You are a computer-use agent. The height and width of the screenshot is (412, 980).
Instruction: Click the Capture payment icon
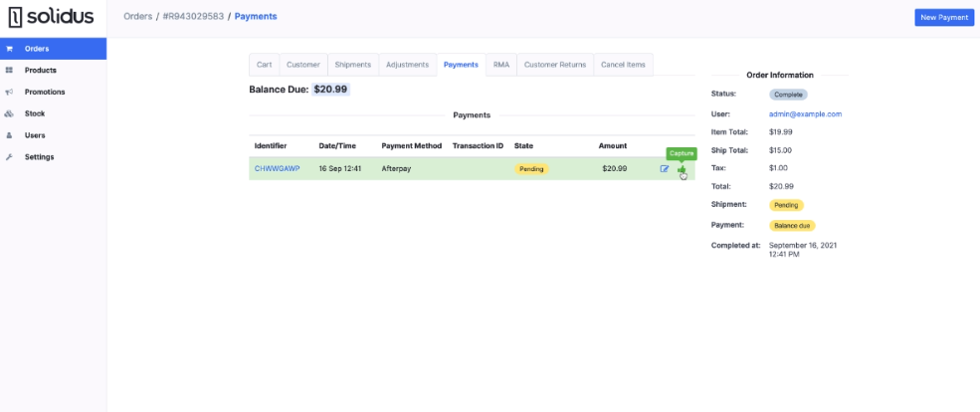coord(682,169)
